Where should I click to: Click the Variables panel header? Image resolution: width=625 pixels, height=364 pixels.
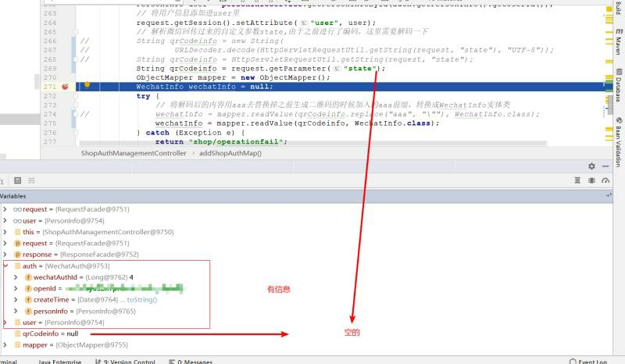click(x=306, y=196)
